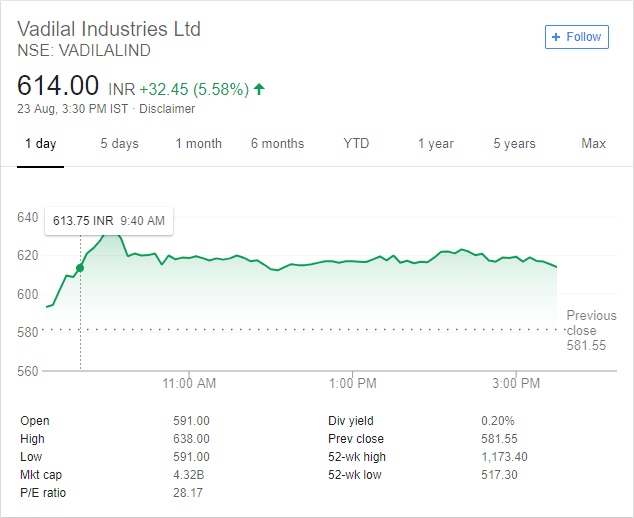Click the Previous close 581.55 chart label
The image size is (634, 518).
(592, 330)
